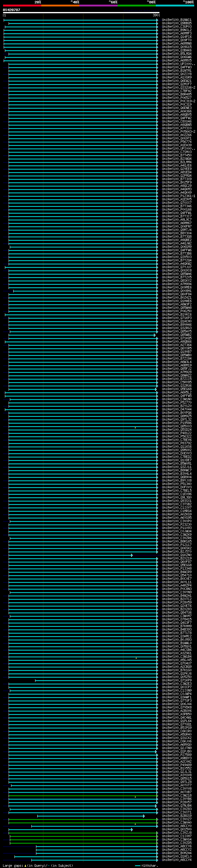Click UniRef100_Q1PJB0 label
This screenshot has height=868, width=197.
[176, 751]
